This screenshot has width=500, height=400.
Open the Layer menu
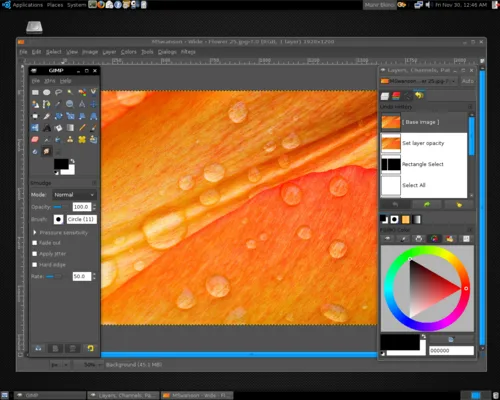(x=109, y=52)
